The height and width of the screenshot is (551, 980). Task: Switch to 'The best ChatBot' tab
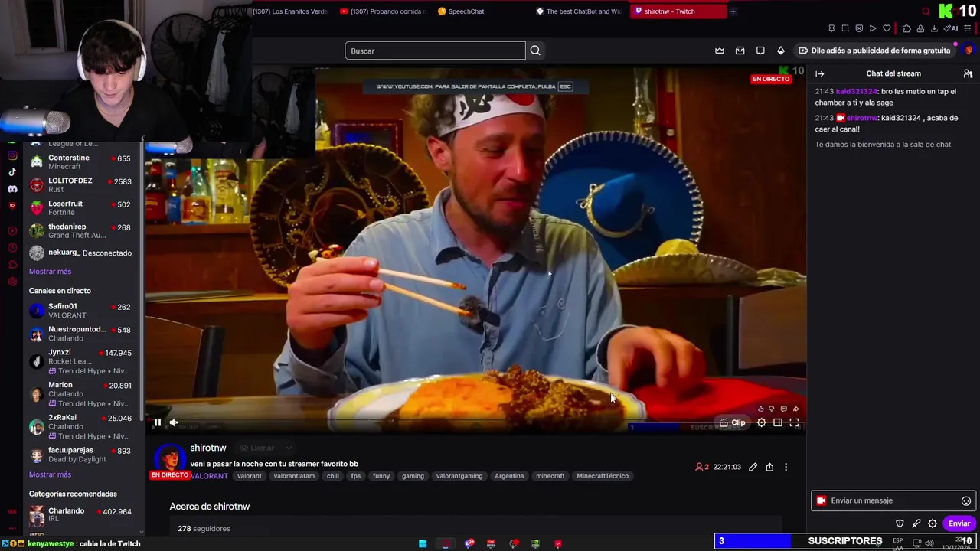tap(580, 11)
